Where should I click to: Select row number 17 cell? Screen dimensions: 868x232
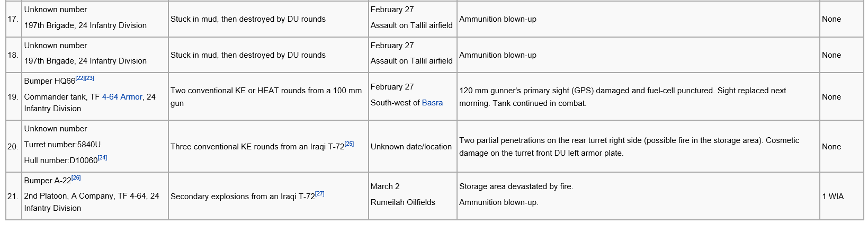pos(13,19)
